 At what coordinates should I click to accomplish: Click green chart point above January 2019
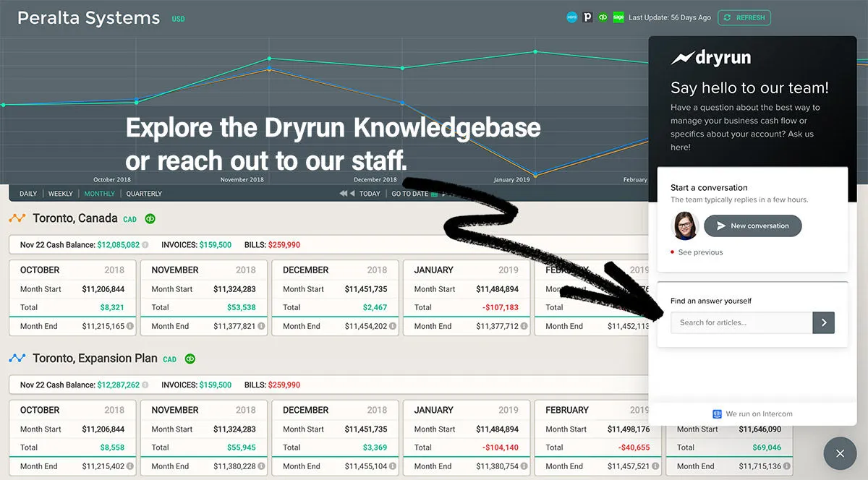[x=535, y=51]
